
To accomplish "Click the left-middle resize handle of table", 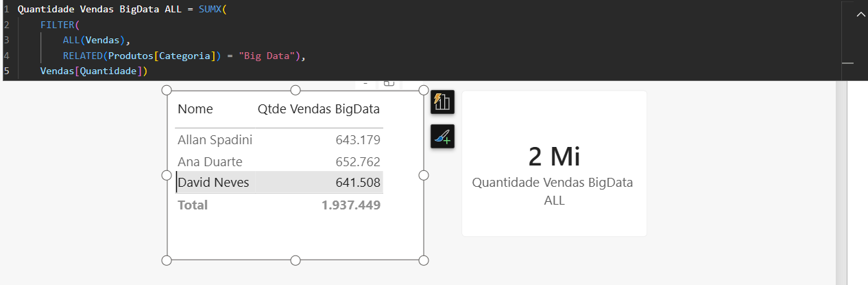I will [167, 176].
